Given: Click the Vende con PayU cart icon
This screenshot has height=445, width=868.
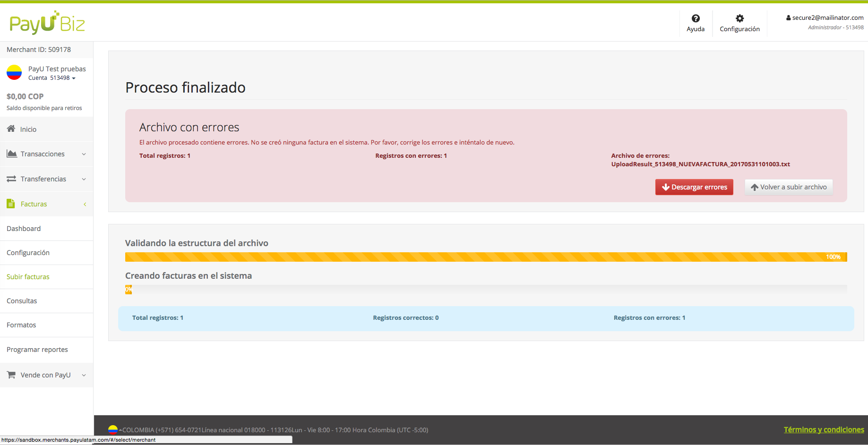Looking at the screenshot, I should (x=11, y=375).
